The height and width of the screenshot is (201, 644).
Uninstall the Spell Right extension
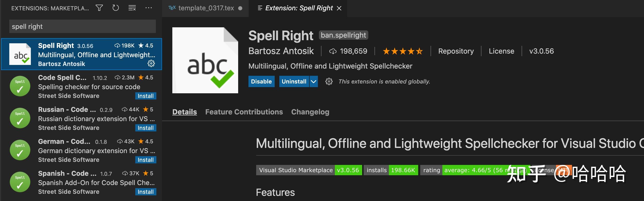(294, 81)
